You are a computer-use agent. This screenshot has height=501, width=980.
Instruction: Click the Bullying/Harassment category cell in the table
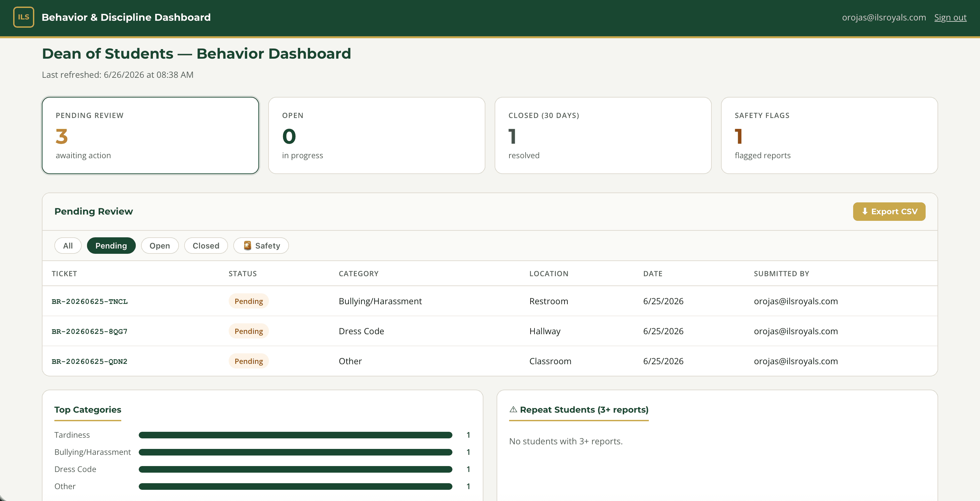380,301
